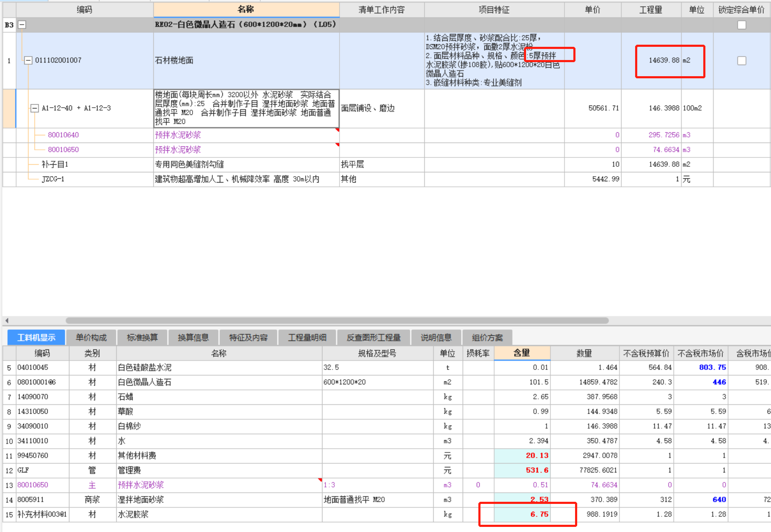The width and height of the screenshot is (771, 532).
Task: Click the 含量 column header in lower table
Action: pos(522,353)
